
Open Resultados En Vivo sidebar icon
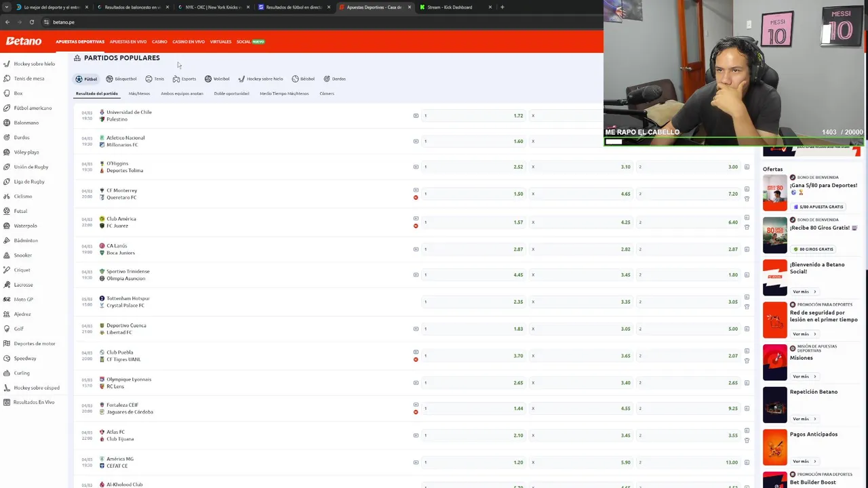tap(7, 403)
